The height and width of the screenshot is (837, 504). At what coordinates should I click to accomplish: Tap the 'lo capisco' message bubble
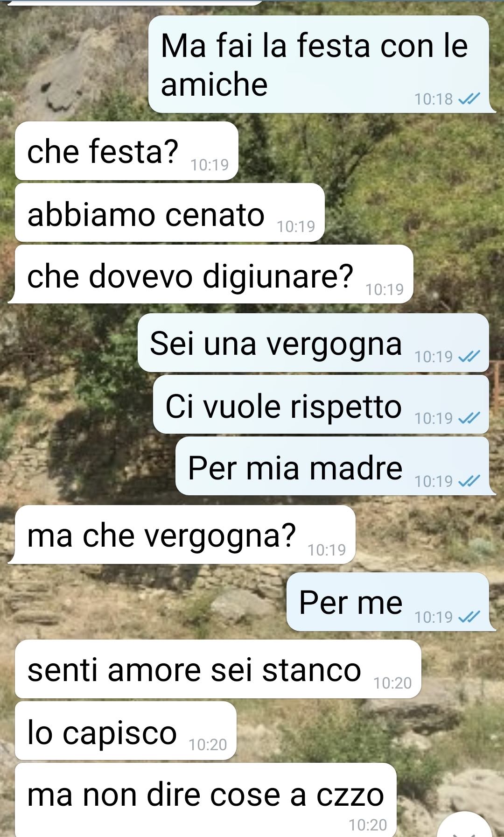126,731
